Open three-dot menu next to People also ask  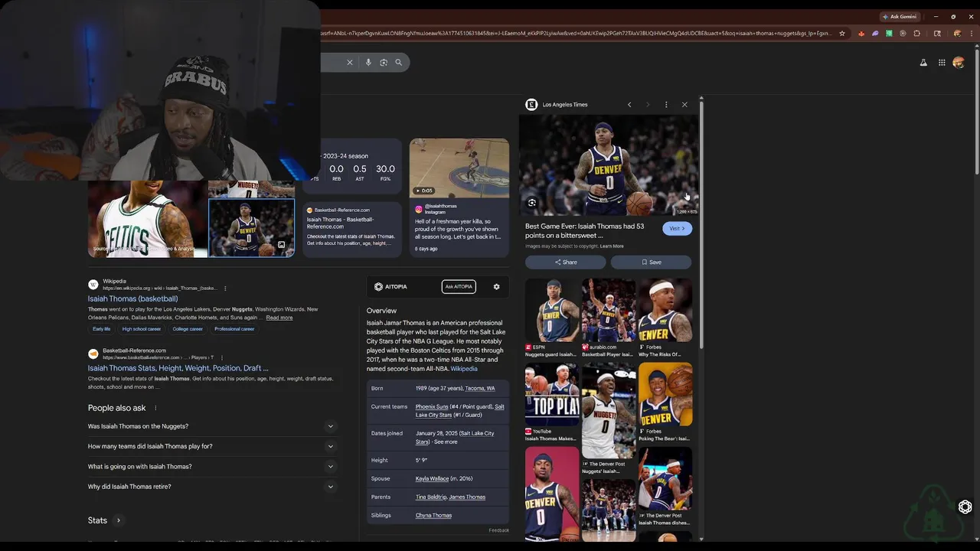coord(155,408)
